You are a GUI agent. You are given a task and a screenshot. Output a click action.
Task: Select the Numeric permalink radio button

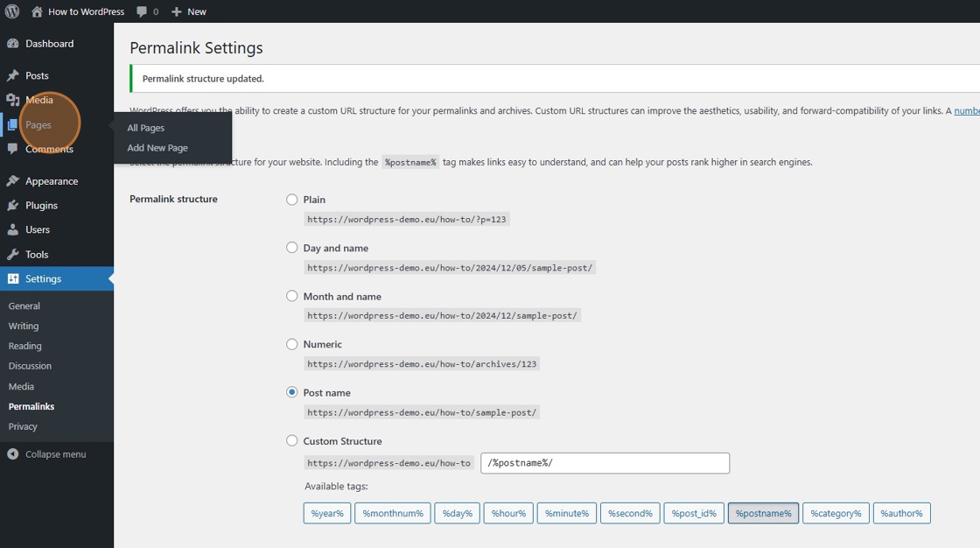tap(292, 344)
